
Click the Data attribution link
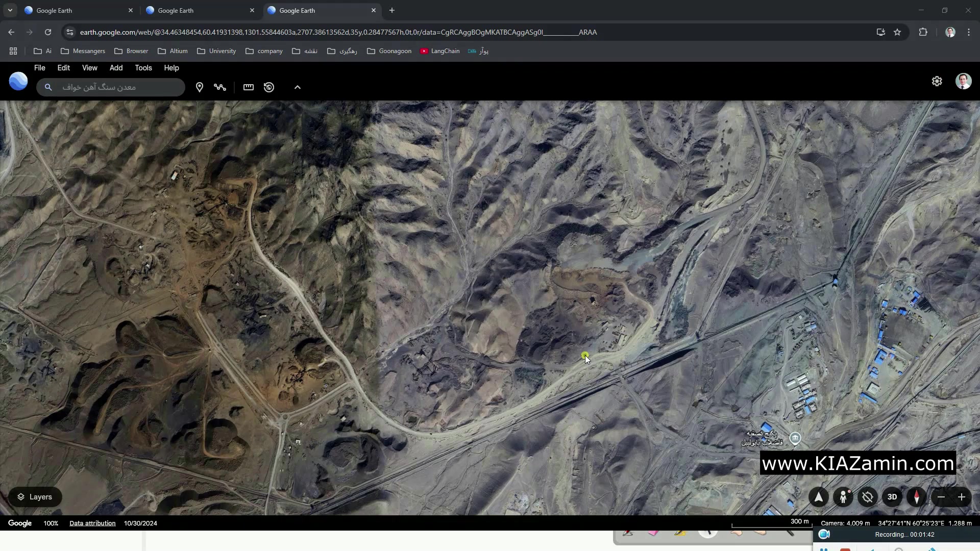(x=92, y=523)
